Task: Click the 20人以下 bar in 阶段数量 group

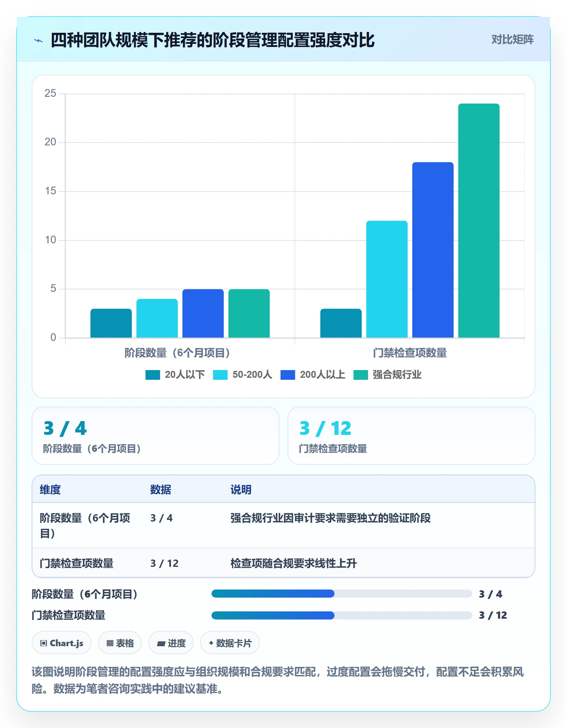Action: [111, 323]
